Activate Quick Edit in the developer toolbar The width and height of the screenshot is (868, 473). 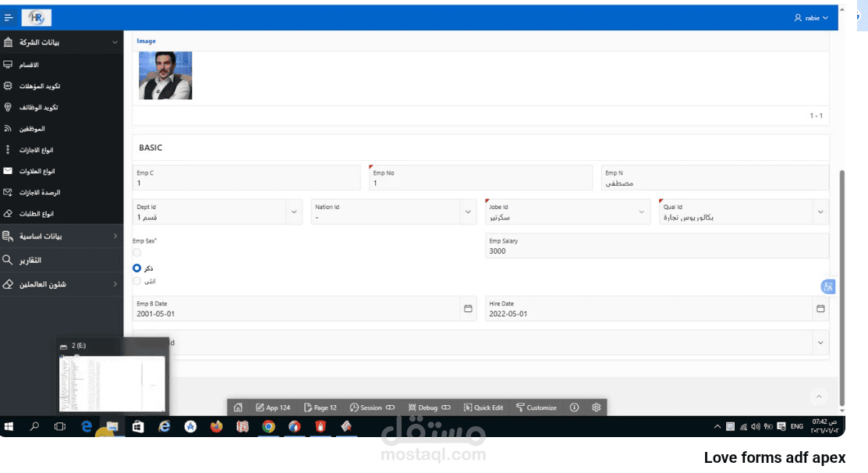pyautogui.click(x=484, y=407)
